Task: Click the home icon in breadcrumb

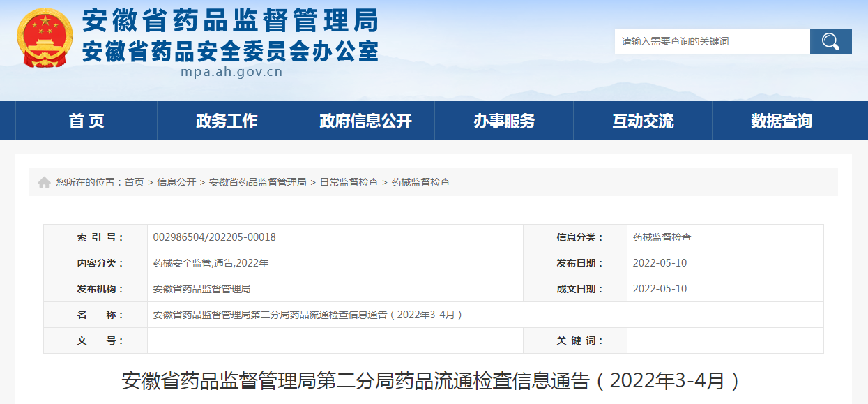Action: tap(44, 182)
